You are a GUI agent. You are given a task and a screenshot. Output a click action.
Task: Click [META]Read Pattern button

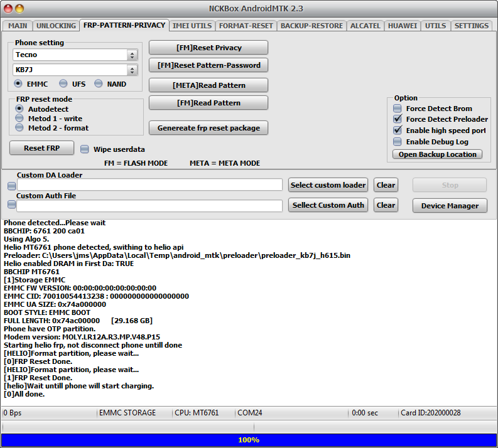208,85
